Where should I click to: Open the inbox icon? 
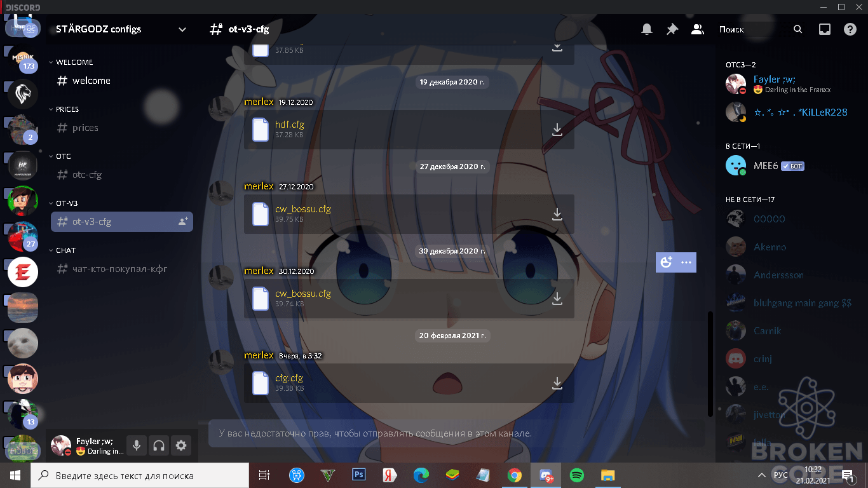(x=825, y=29)
